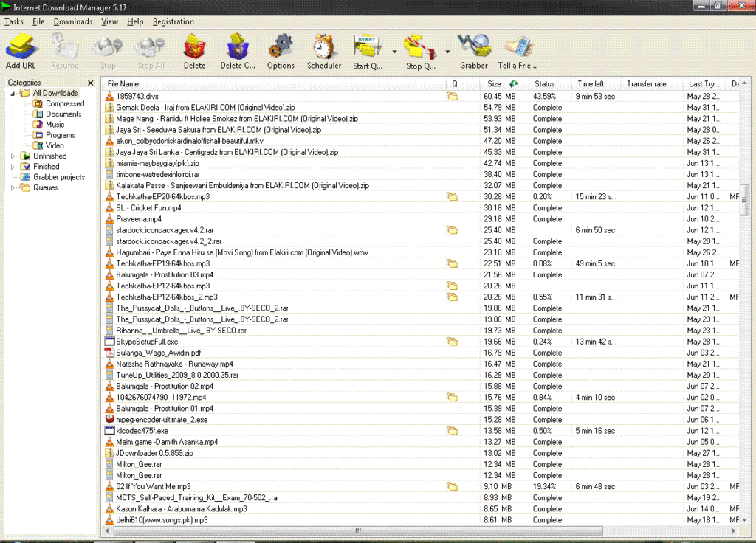Click queue icon of Techkatha-EP20-64kbps.mp3 row
Viewport: 756px width, 543px height.
click(452, 196)
